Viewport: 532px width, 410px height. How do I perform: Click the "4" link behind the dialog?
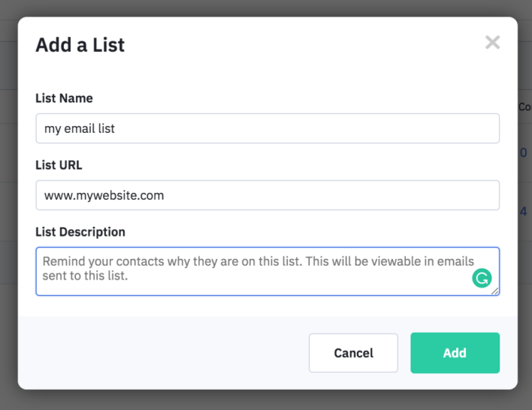pos(524,212)
